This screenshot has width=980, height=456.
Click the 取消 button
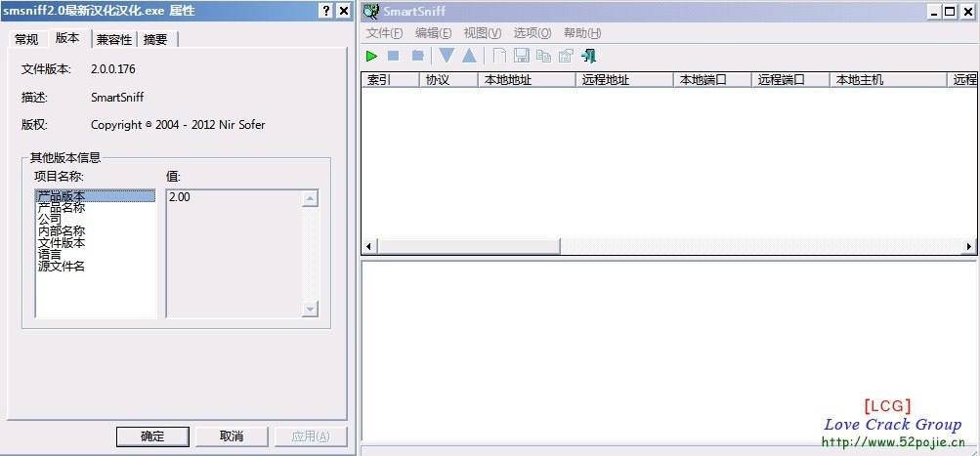(x=232, y=436)
